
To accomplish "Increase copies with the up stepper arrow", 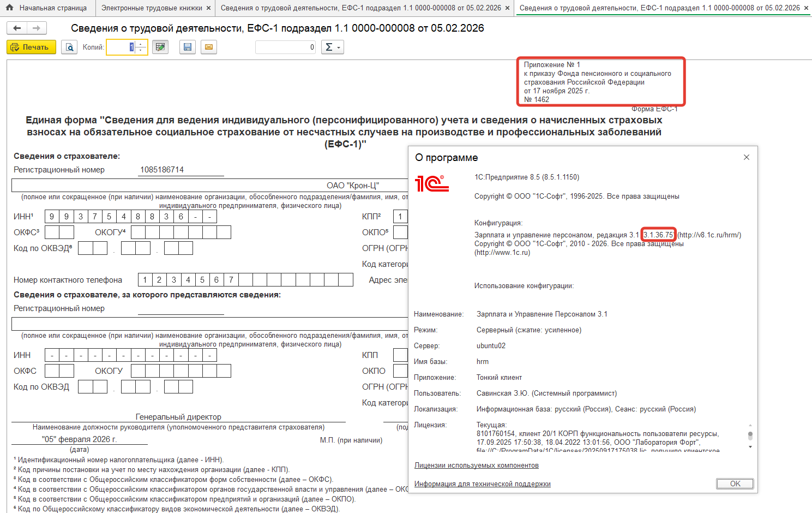I will [141, 44].
